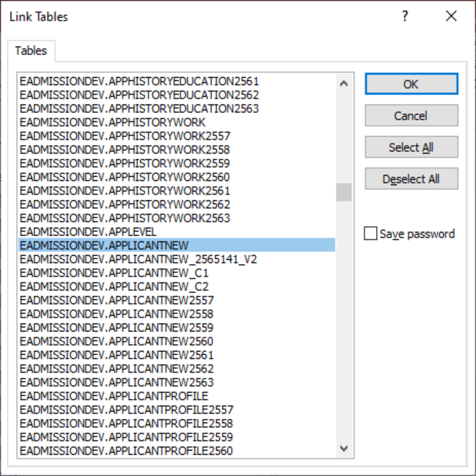Close the Link Tables dialog

pos(451,17)
